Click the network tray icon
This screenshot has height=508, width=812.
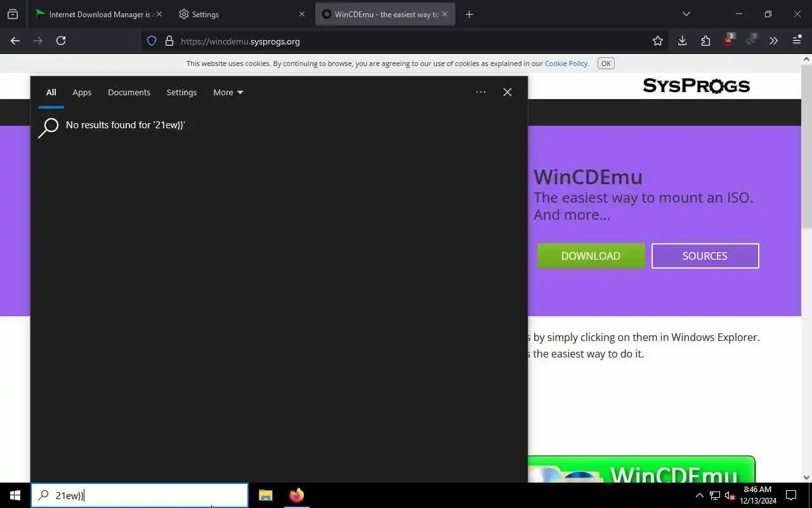pos(715,495)
